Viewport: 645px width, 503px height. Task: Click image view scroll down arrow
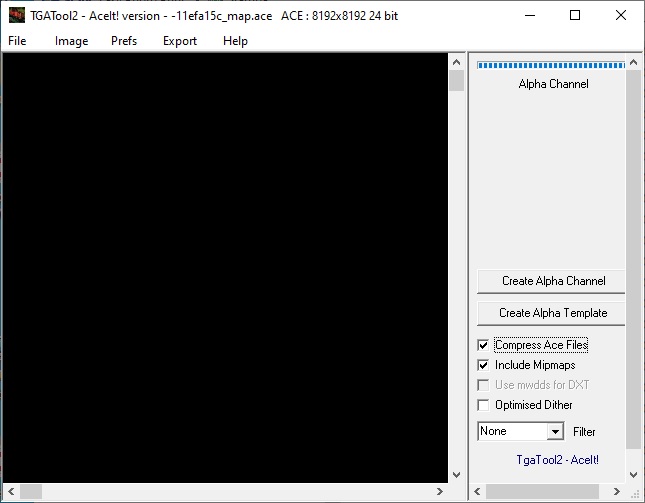[x=457, y=474]
